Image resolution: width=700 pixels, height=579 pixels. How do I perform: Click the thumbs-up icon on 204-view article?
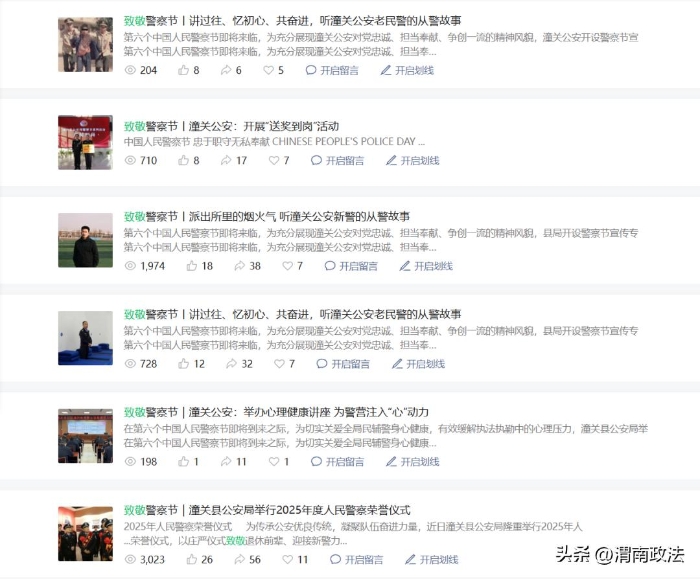[x=183, y=70]
